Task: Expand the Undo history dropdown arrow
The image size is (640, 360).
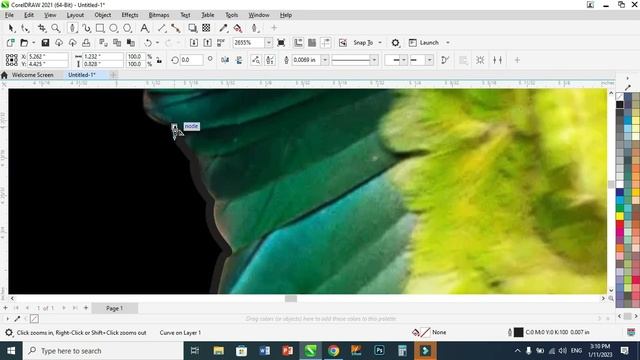Action: [157, 42]
